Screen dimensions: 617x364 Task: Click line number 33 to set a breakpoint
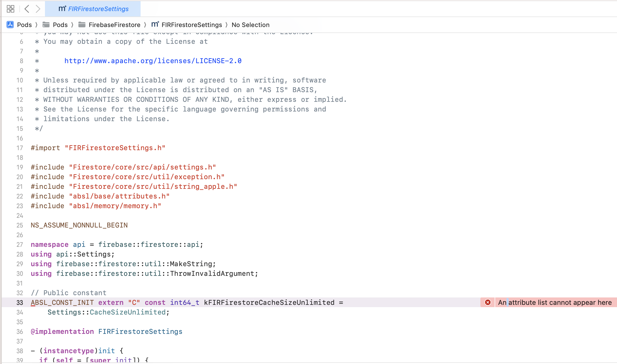pos(20,303)
